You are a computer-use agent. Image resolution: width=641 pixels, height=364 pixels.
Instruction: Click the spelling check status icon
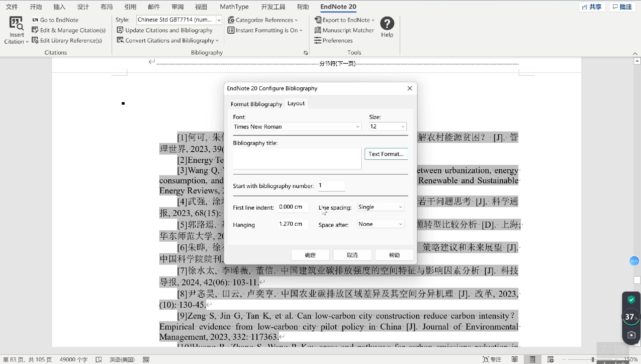pos(99,360)
